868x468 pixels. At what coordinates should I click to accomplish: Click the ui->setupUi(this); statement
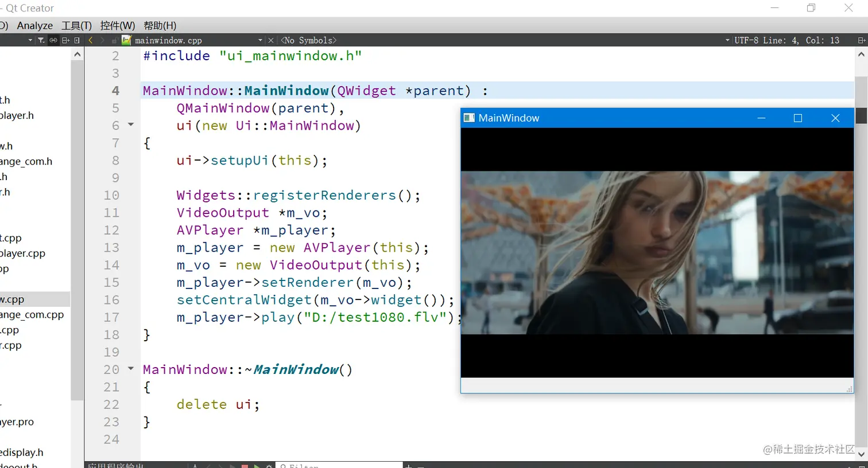coord(252,160)
